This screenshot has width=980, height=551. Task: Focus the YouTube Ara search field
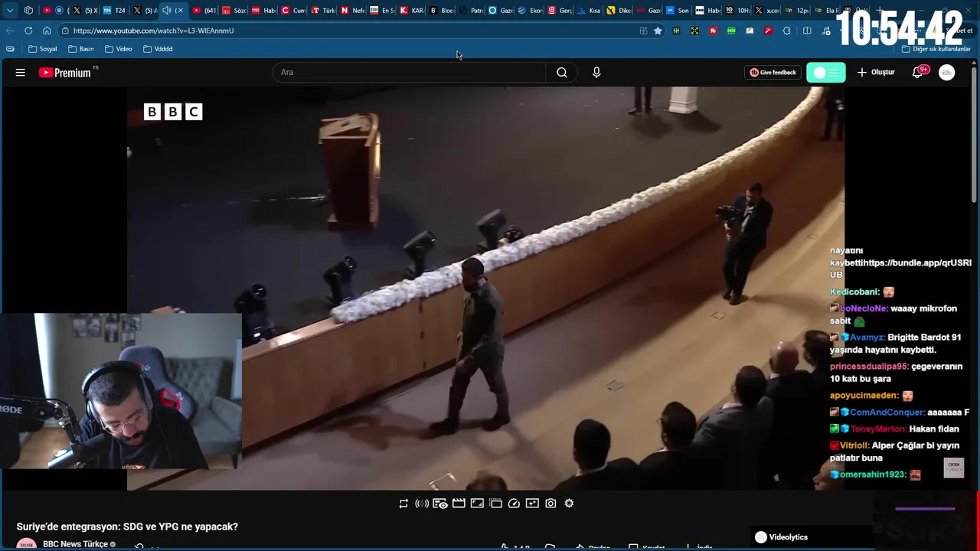[409, 72]
